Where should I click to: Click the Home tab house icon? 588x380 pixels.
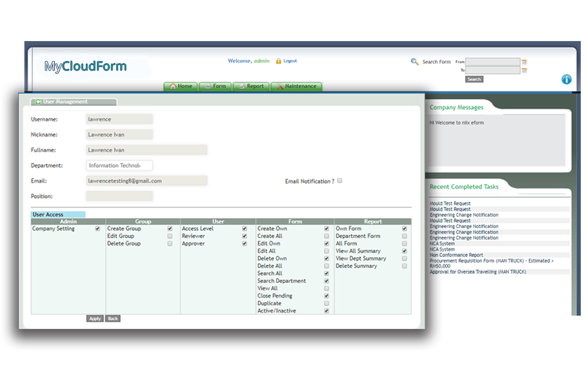[x=173, y=85]
